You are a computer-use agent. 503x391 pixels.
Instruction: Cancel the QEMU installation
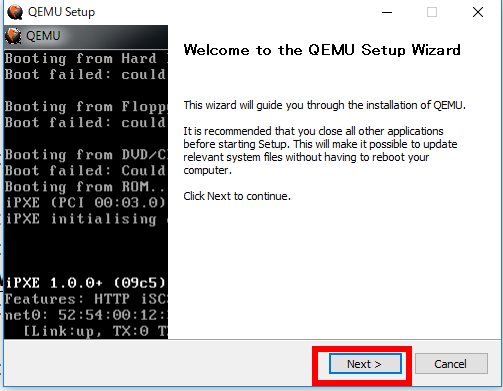[451, 364]
